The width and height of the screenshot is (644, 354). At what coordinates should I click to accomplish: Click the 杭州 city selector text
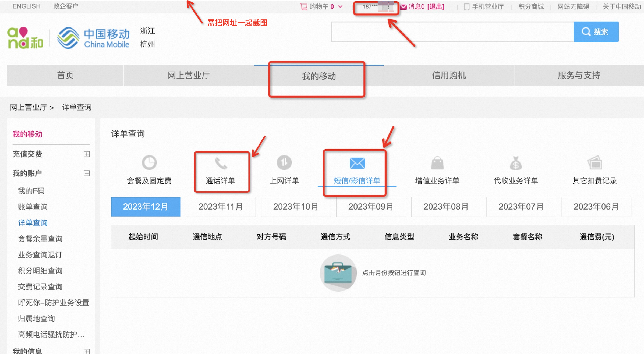pyautogui.click(x=147, y=44)
